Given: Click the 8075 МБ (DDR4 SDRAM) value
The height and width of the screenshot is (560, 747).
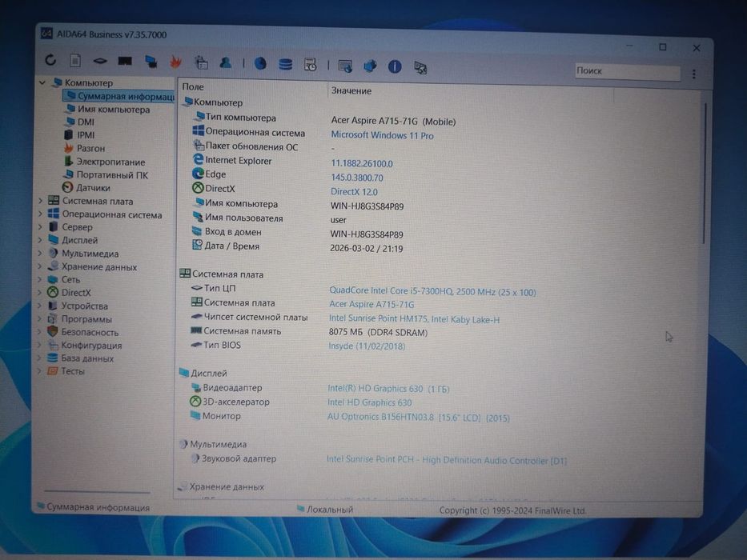Looking at the screenshot, I should [378, 332].
